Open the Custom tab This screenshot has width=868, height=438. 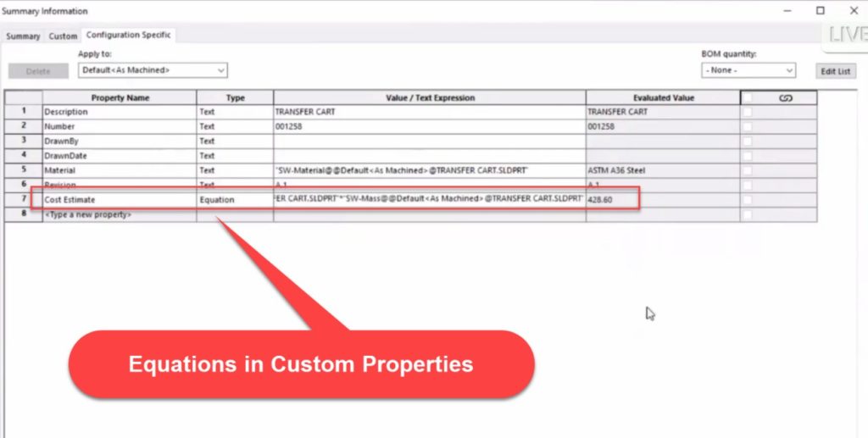[63, 36]
